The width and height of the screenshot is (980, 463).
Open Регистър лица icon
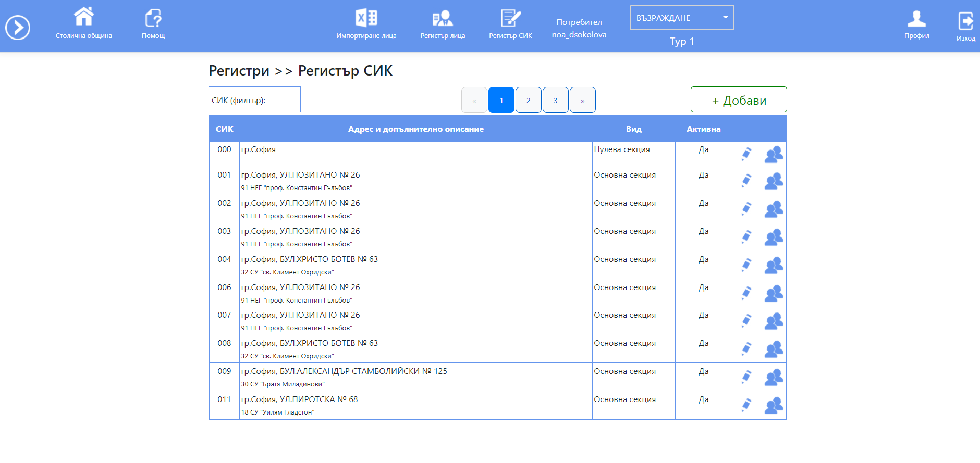443,18
